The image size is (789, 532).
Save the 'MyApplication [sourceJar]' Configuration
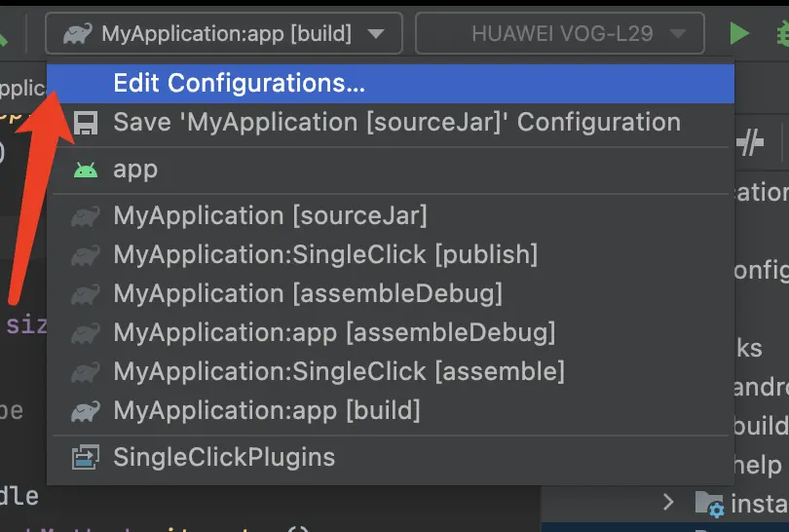pos(396,123)
